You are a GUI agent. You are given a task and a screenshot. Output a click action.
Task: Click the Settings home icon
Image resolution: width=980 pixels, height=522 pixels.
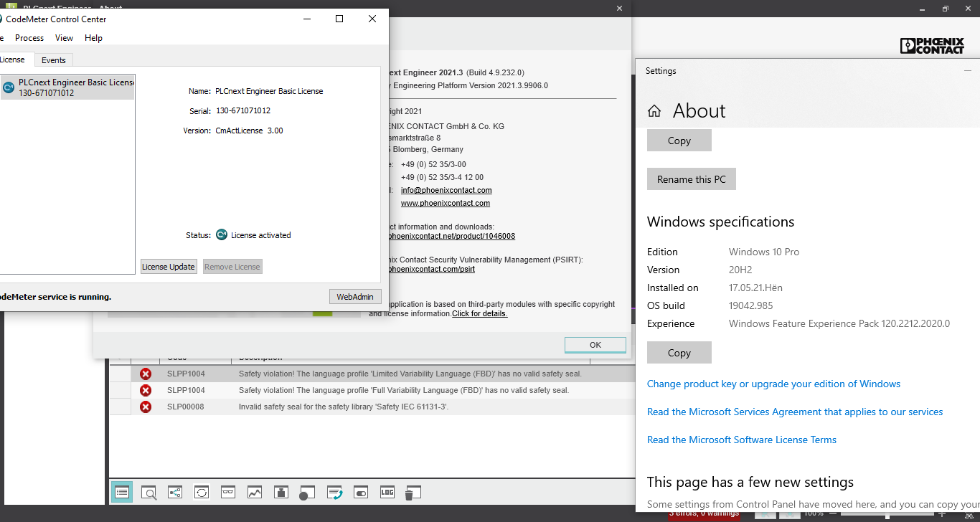(654, 111)
